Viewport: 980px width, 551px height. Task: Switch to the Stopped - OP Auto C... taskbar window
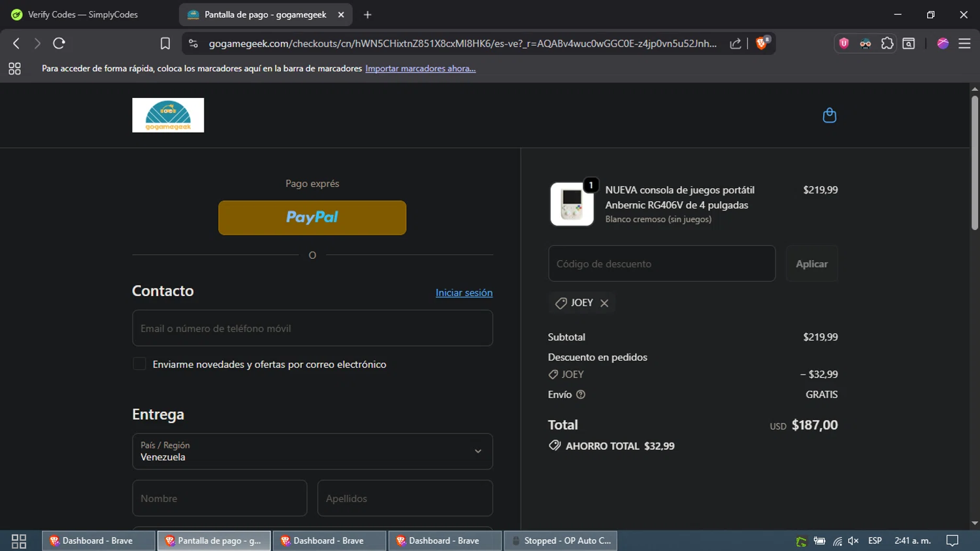(x=561, y=541)
